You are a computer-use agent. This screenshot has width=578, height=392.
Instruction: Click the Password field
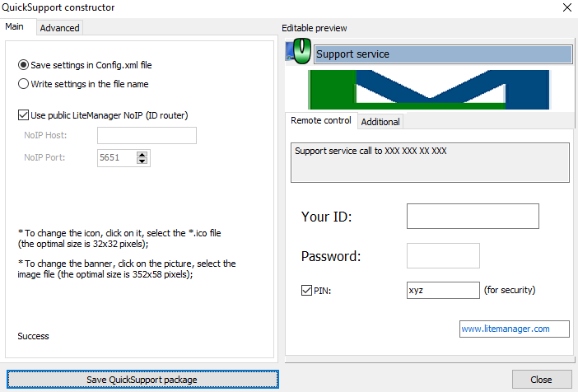pyautogui.click(x=443, y=255)
